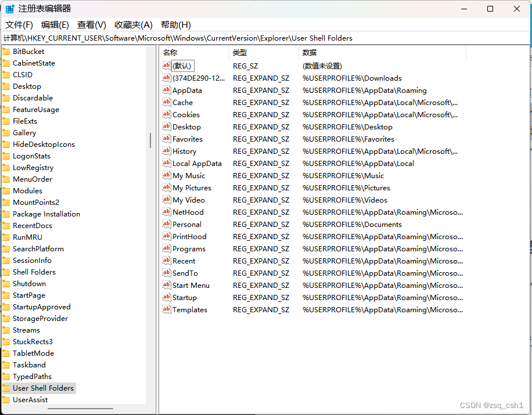Select the TypedPaths registry key

tap(32, 376)
